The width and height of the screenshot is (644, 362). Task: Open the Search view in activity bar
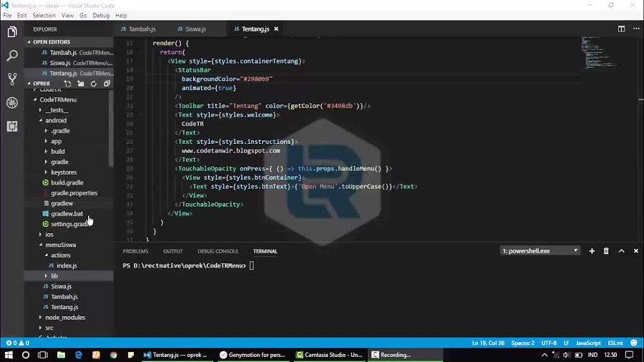[x=12, y=55]
